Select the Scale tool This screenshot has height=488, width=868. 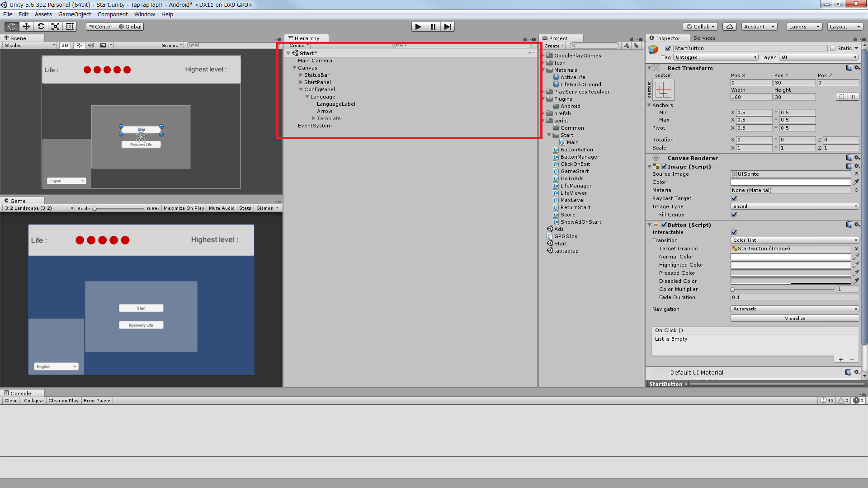[x=55, y=27]
